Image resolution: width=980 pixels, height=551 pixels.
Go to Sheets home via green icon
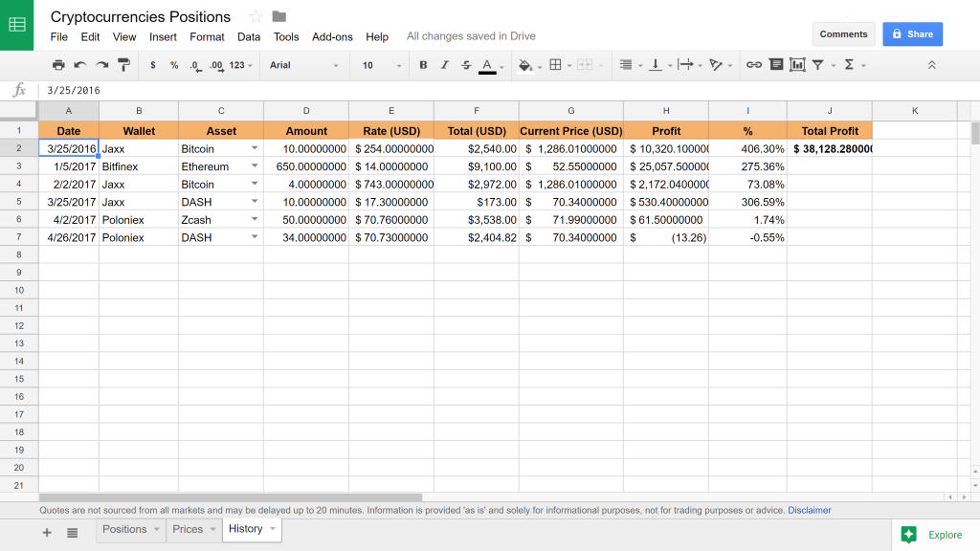click(x=17, y=25)
